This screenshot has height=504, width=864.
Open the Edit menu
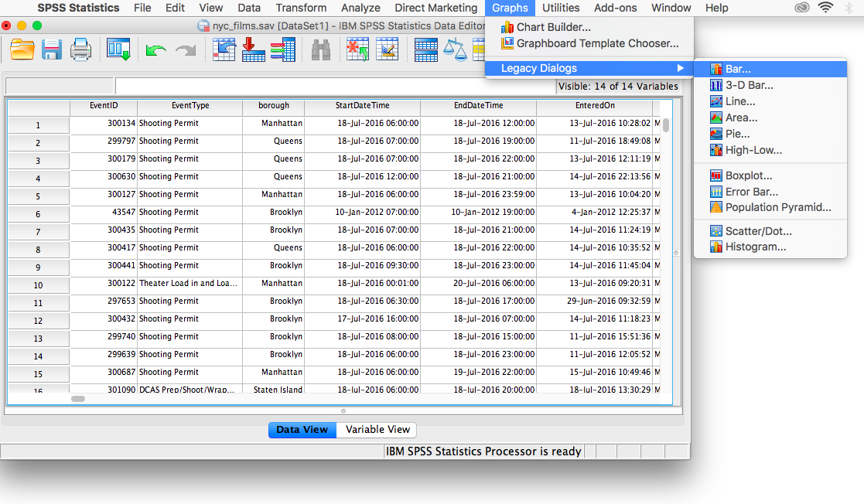(x=176, y=8)
